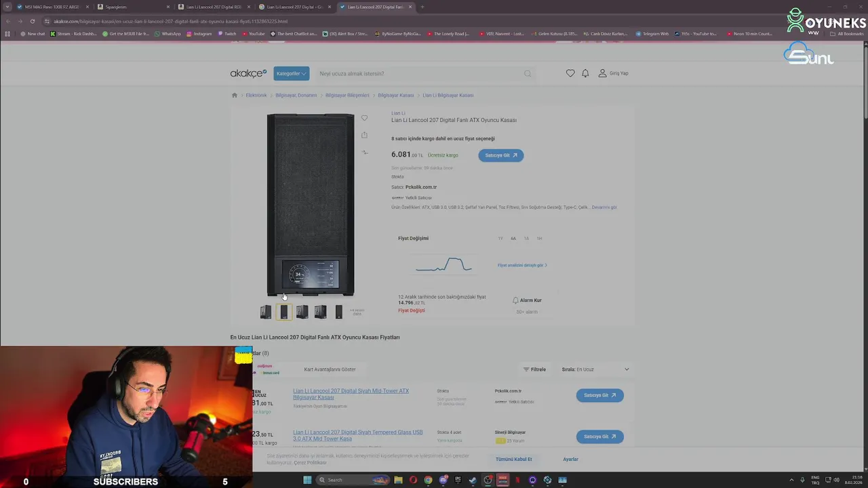
Task: Open Çerez Politikası link
Action: click(x=310, y=462)
